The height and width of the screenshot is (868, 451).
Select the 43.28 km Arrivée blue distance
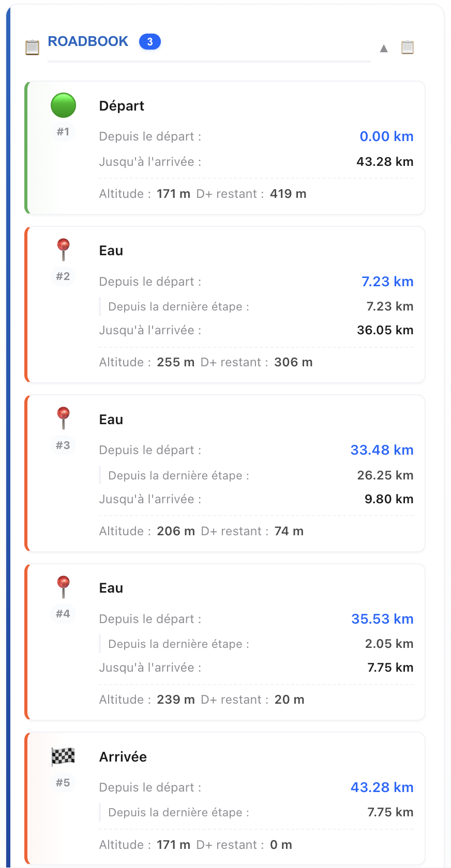pos(382,787)
